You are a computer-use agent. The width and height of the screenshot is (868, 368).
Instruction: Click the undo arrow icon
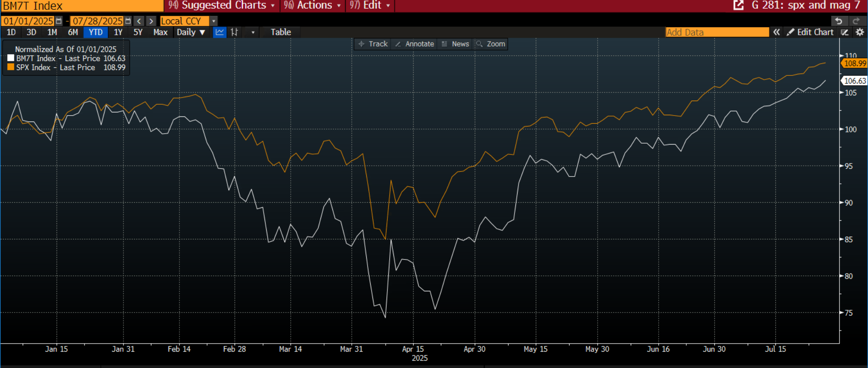coord(839,21)
